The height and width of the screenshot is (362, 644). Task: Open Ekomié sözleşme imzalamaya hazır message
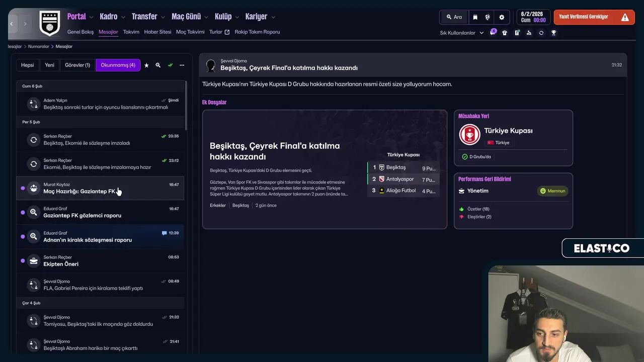(100, 164)
